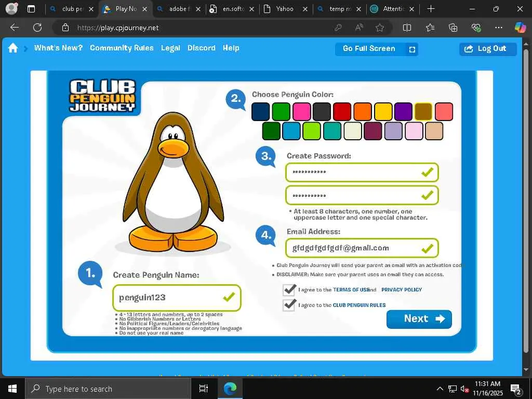Image resolution: width=532 pixels, height=399 pixels.
Task: Choose the black penguin color swatch
Action: pyautogui.click(x=322, y=112)
